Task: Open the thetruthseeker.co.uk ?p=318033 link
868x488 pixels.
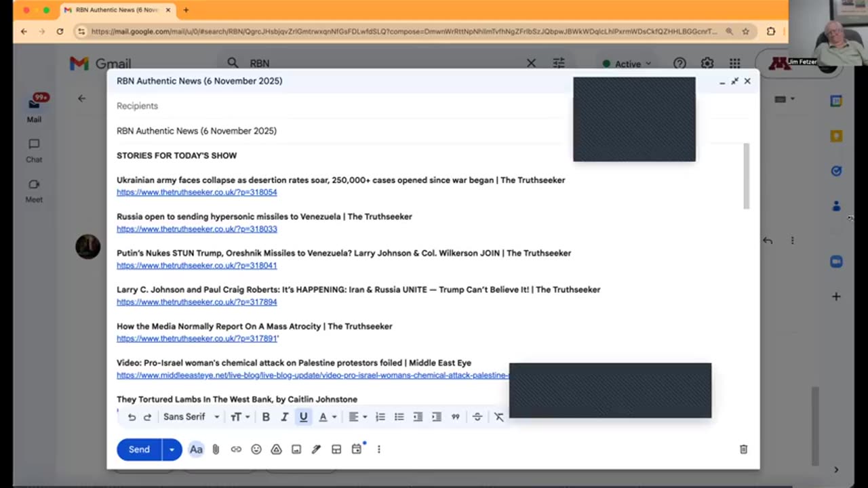Action: [x=197, y=229]
